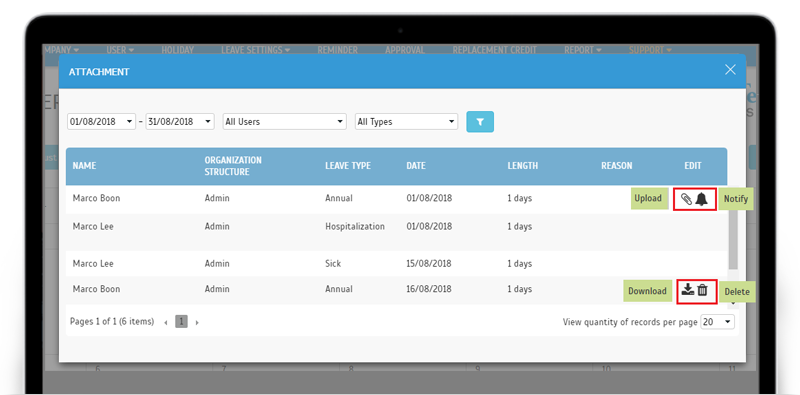The width and height of the screenshot is (800, 395).
Task: Open the start date 01/08/2018 dropdown
Action: pos(102,122)
